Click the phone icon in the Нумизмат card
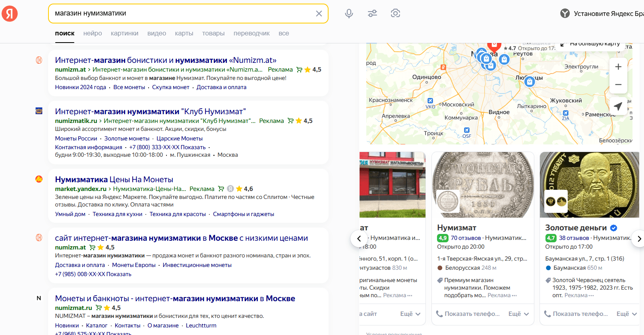This screenshot has width=644, height=335. tap(439, 314)
